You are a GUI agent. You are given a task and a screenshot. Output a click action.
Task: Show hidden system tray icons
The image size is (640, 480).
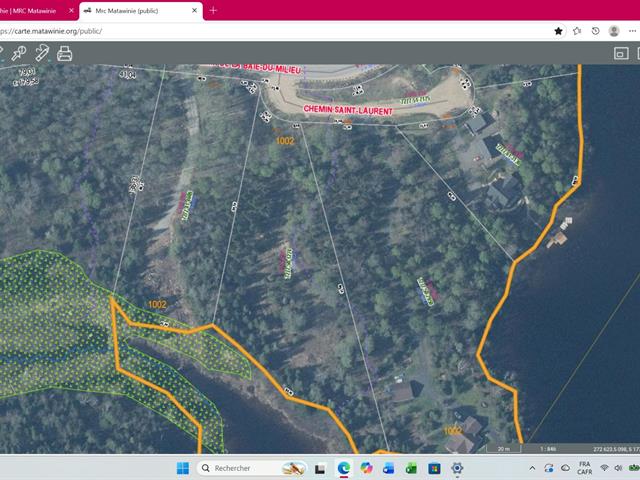532,468
